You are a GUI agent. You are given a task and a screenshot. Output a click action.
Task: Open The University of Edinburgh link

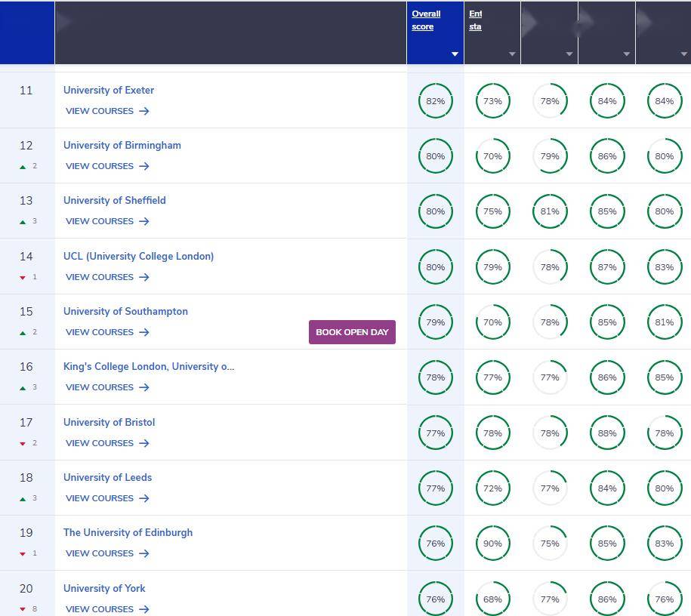(128, 532)
